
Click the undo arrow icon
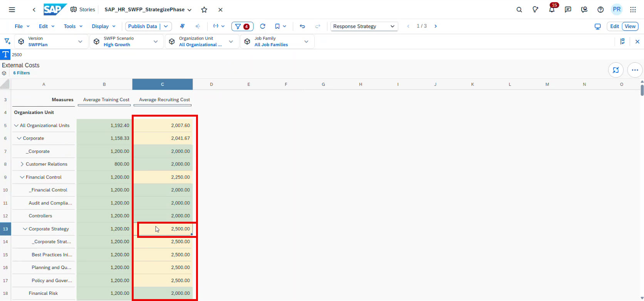click(302, 26)
